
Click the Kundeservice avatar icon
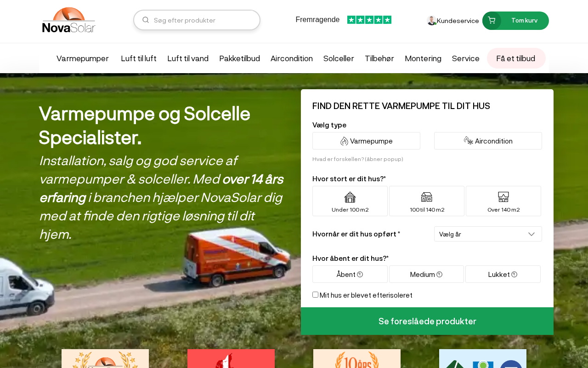[431, 20]
